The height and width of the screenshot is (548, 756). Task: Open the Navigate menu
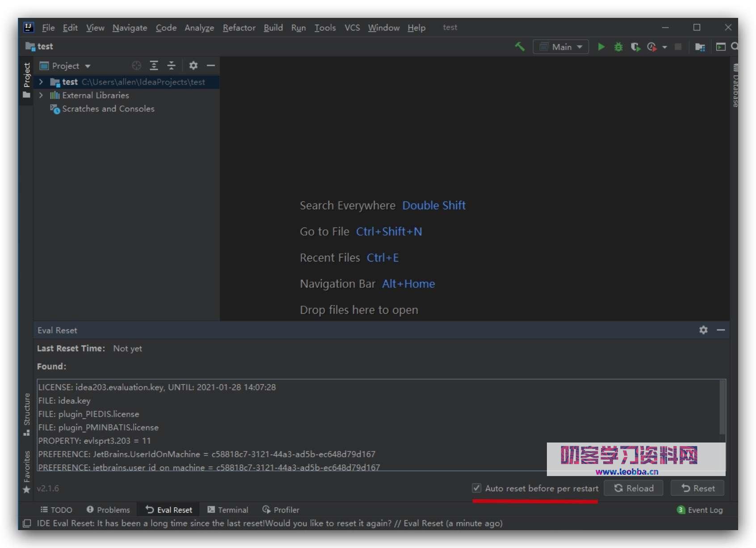[129, 28]
